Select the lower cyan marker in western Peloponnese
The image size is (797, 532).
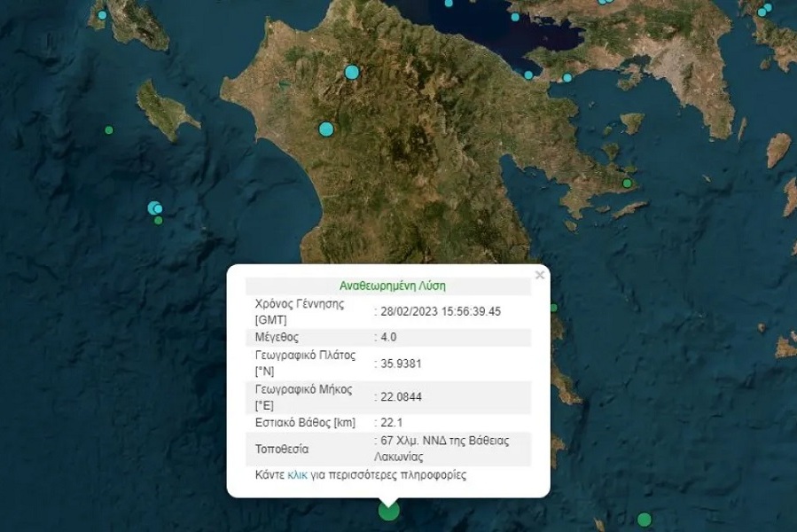coord(326,129)
